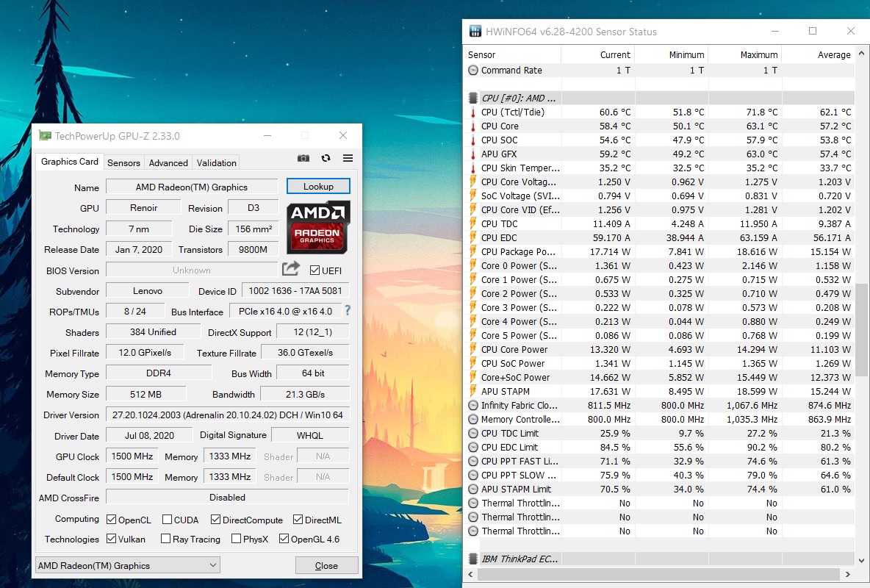Screen dimensions: 870x588
Task: Click the lightning icon beside CPU TDC
Action: click(x=473, y=223)
